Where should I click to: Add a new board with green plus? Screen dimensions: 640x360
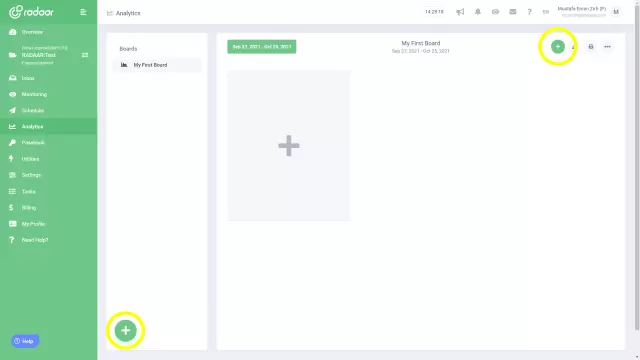[125, 331]
